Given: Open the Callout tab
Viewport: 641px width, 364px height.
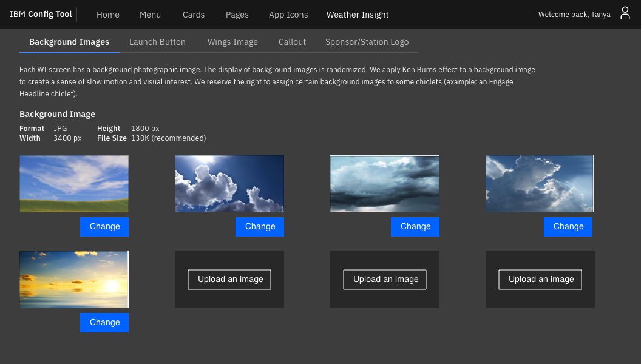Looking at the screenshot, I should (292, 42).
